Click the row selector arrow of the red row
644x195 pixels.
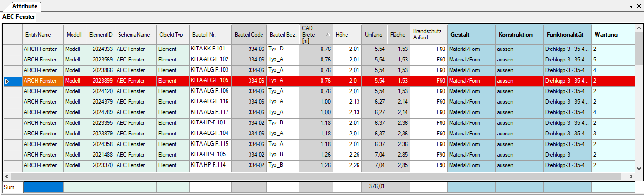click(7, 81)
